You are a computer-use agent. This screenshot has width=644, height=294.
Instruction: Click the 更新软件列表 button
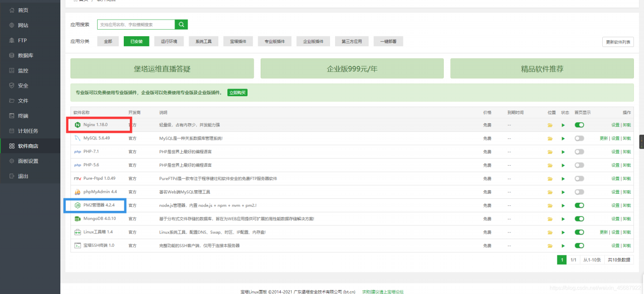tap(618, 42)
